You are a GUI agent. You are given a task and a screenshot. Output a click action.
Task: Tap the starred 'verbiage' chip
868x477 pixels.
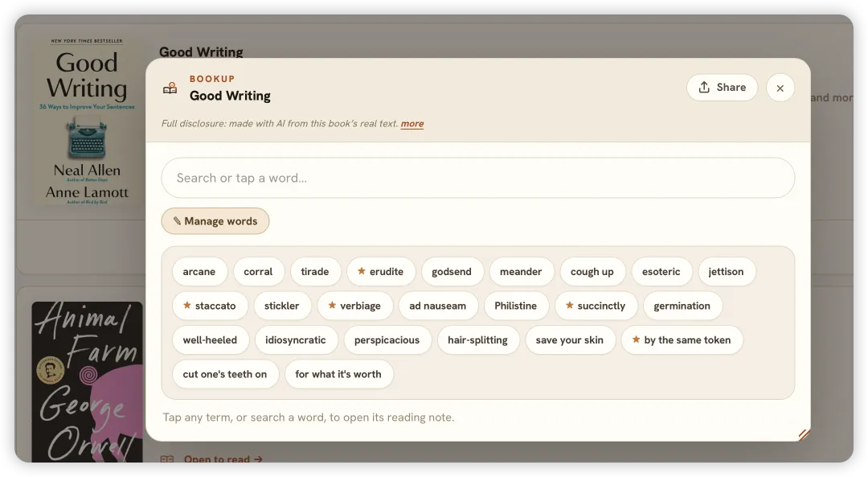pyautogui.click(x=355, y=306)
